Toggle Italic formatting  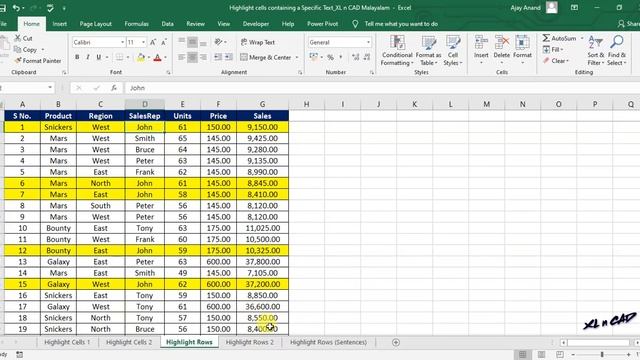[87, 57]
